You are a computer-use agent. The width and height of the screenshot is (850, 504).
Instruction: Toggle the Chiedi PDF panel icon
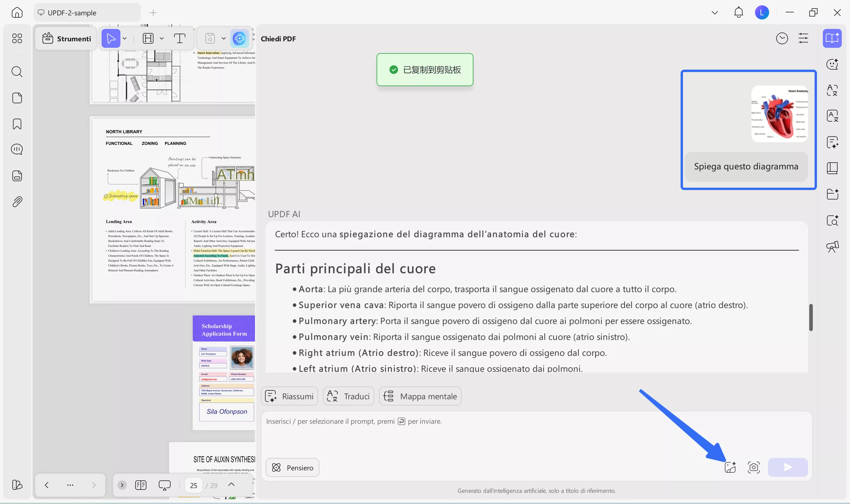click(x=832, y=38)
